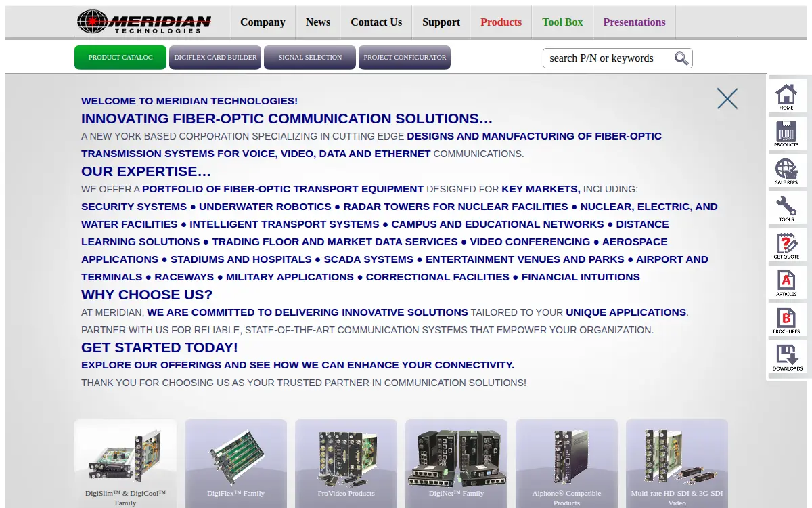Open the Tools wrench icon

coord(786,209)
